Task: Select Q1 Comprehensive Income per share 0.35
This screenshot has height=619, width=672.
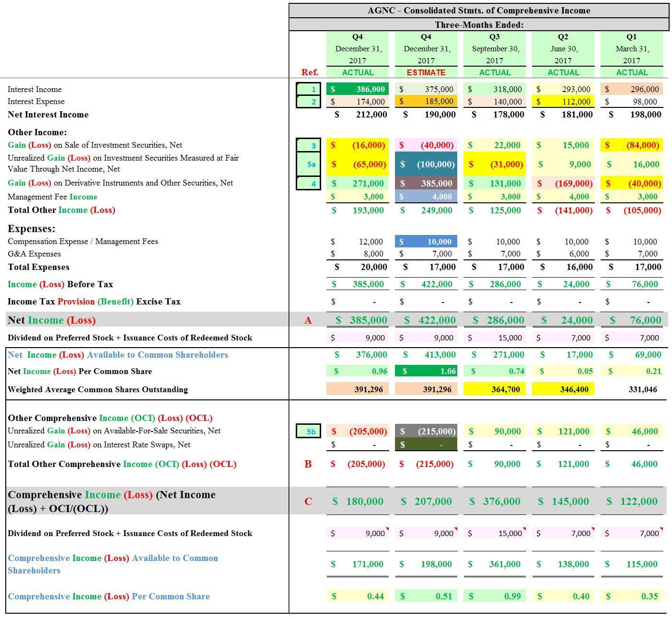Action: click(x=632, y=596)
